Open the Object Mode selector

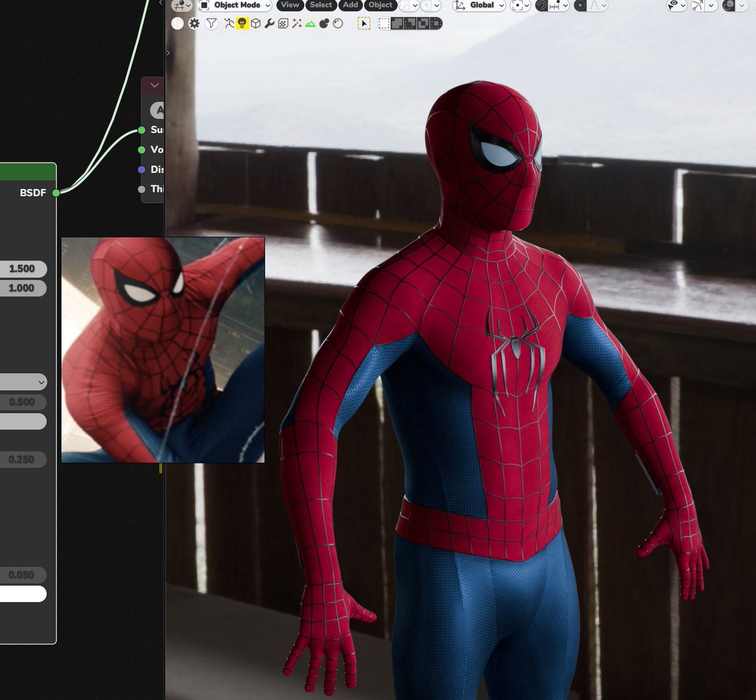click(235, 5)
